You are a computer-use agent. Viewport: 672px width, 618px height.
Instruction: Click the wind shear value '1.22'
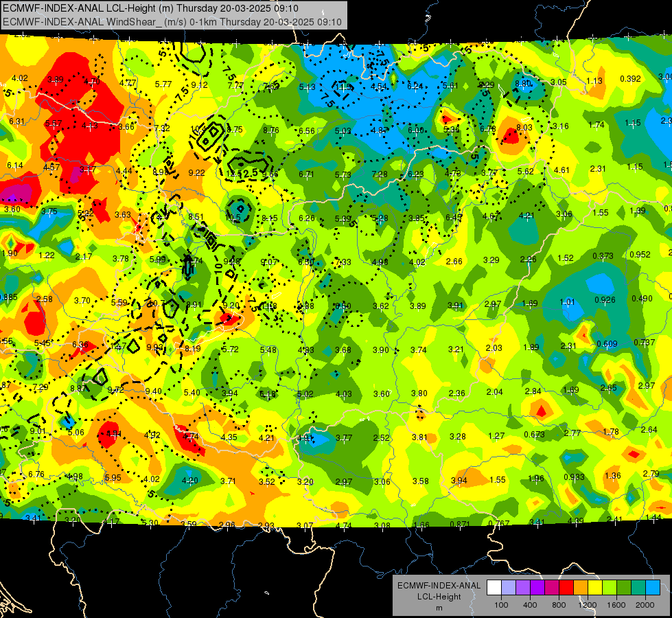[46, 255]
